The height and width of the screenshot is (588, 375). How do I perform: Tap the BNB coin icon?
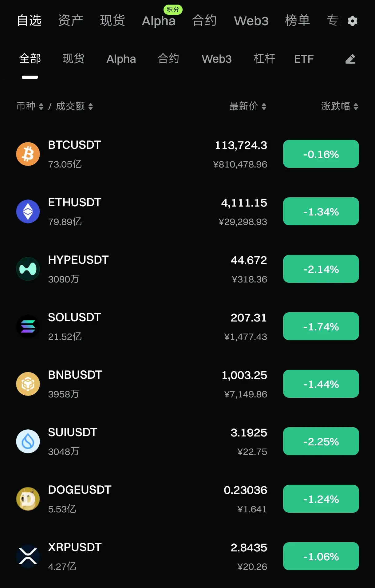(28, 384)
